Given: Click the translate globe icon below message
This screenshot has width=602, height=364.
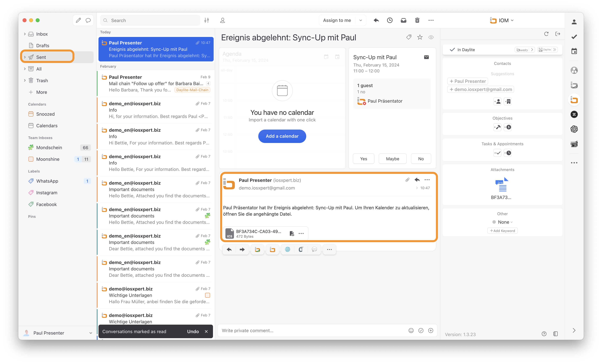Looking at the screenshot, I should point(288,249).
